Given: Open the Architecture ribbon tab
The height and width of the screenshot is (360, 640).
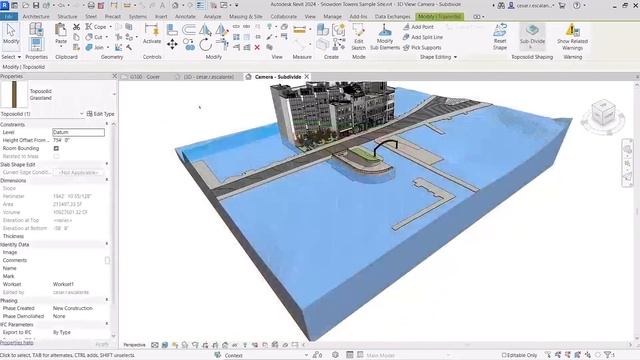Looking at the screenshot, I should tap(36, 16).
